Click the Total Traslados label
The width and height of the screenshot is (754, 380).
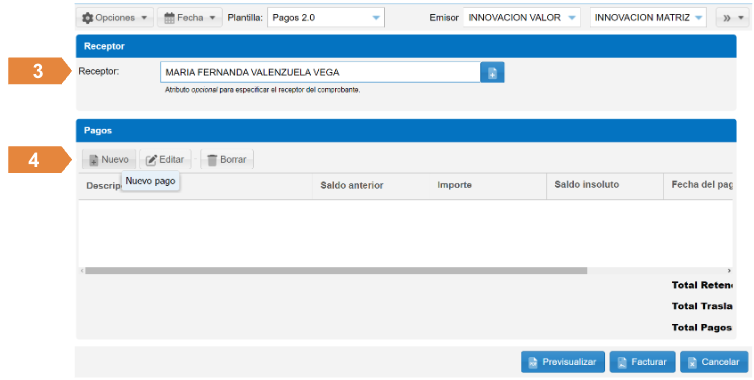pyautogui.click(x=702, y=306)
